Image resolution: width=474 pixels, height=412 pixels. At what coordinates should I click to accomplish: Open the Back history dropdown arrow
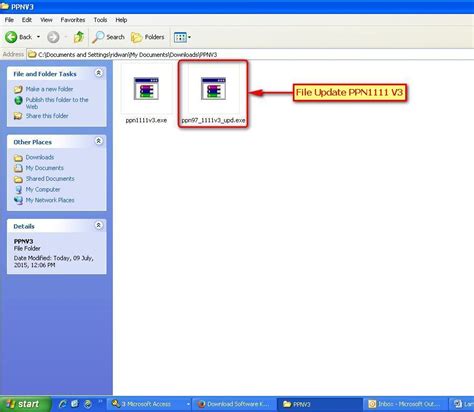pos(38,37)
